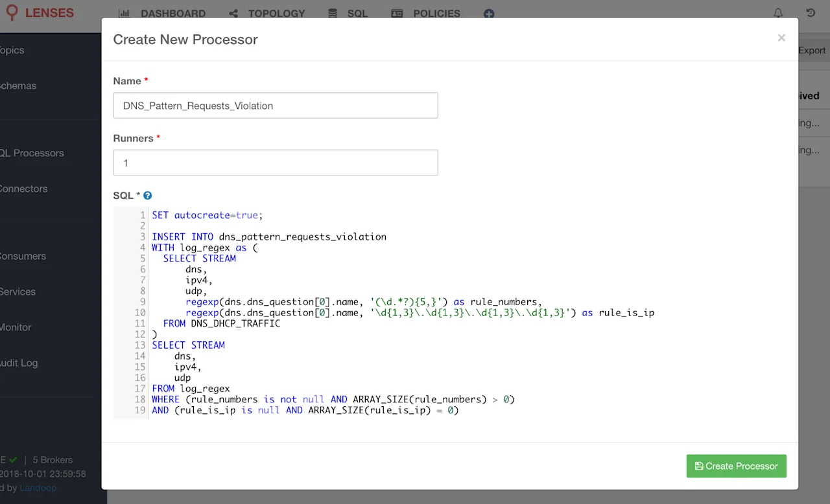This screenshot has width=830, height=504.
Task: Open the Policies tab in the top navigation
Action: (x=426, y=13)
